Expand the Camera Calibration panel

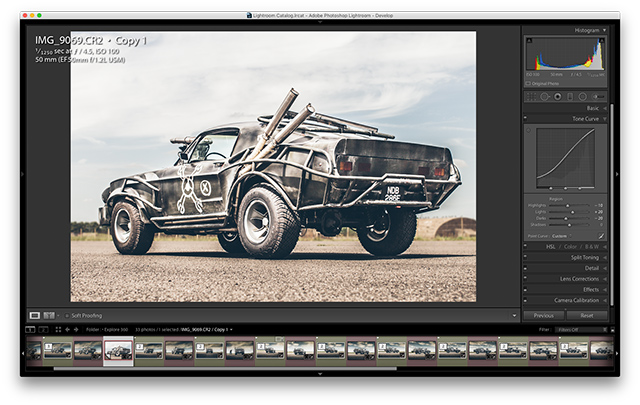point(577,300)
